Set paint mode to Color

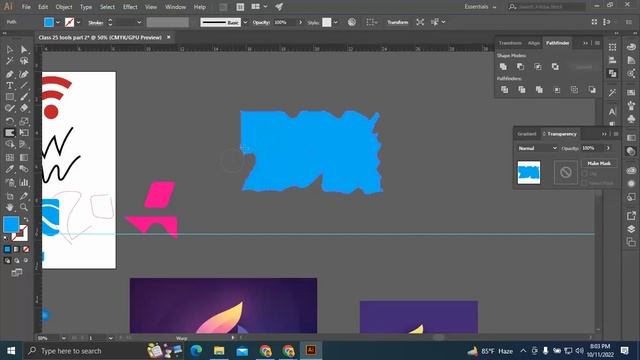click(x=7, y=249)
